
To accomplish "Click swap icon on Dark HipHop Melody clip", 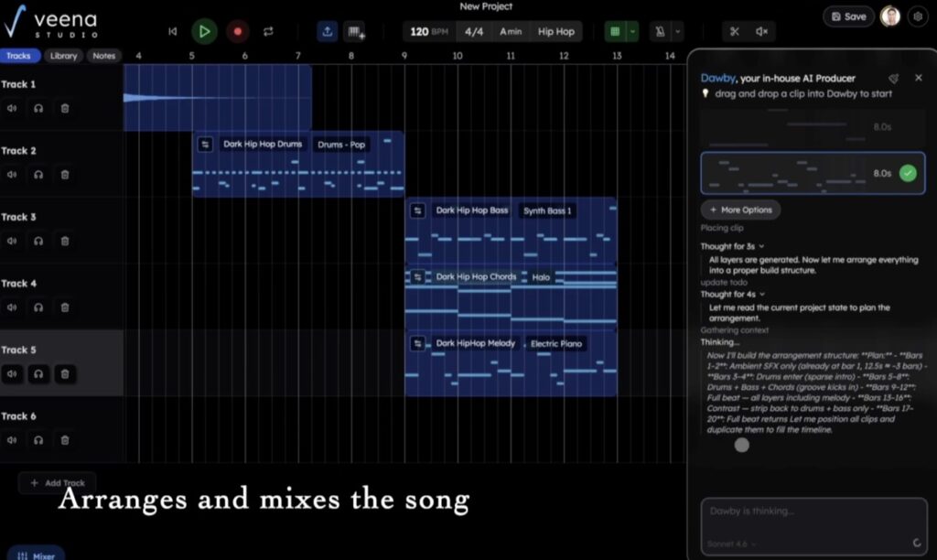I will pyautogui.click(x=417, y=343).
